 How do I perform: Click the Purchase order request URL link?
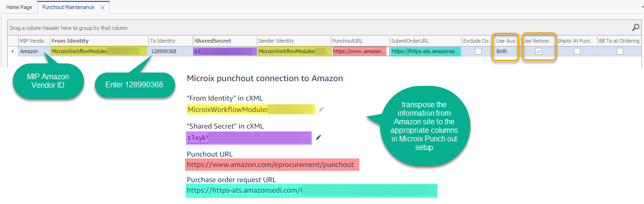(x=244, y=190)
